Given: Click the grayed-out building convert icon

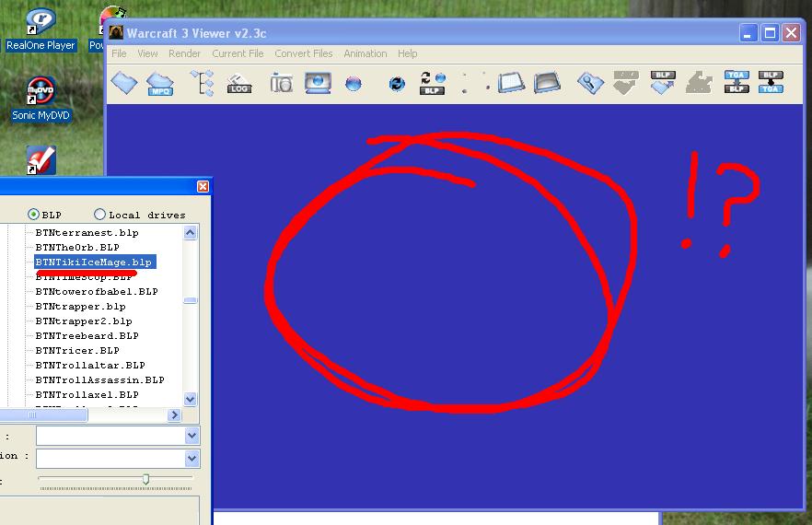Looking at the screenshot, I should tap(699, 83).
